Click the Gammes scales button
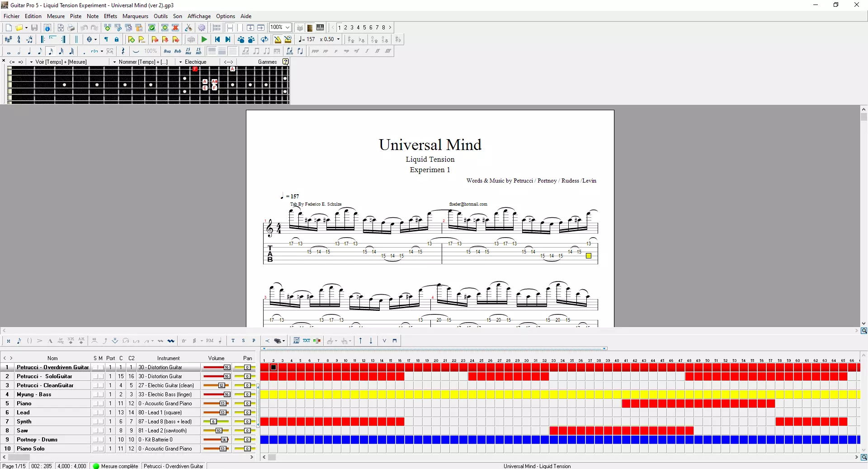Viewport: 868px width, 469px height. [267, 62]
